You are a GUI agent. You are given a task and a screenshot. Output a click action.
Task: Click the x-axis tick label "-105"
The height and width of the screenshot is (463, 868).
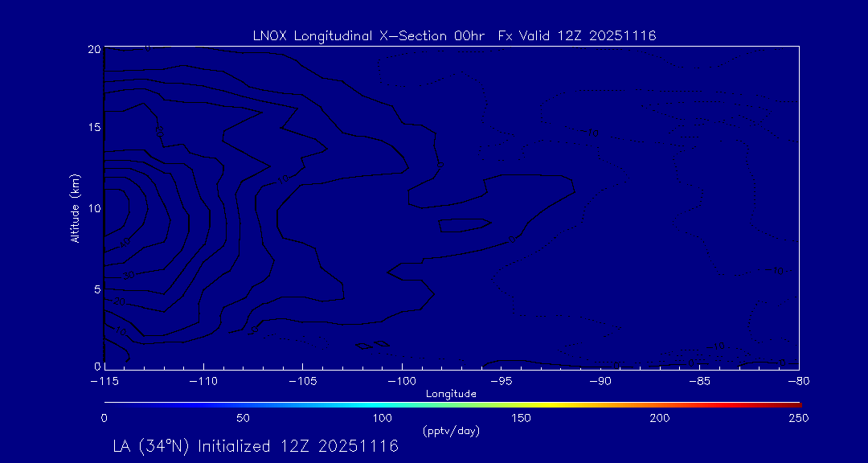303,382
